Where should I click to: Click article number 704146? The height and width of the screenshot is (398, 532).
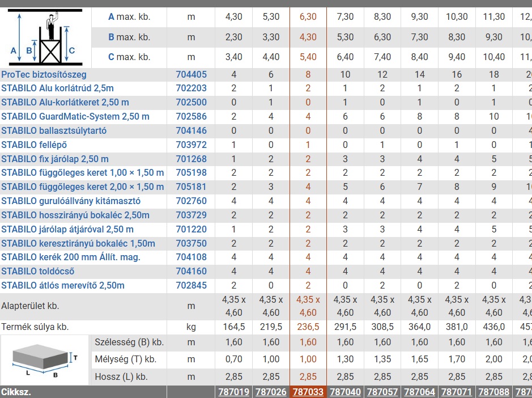coord(191,131)
